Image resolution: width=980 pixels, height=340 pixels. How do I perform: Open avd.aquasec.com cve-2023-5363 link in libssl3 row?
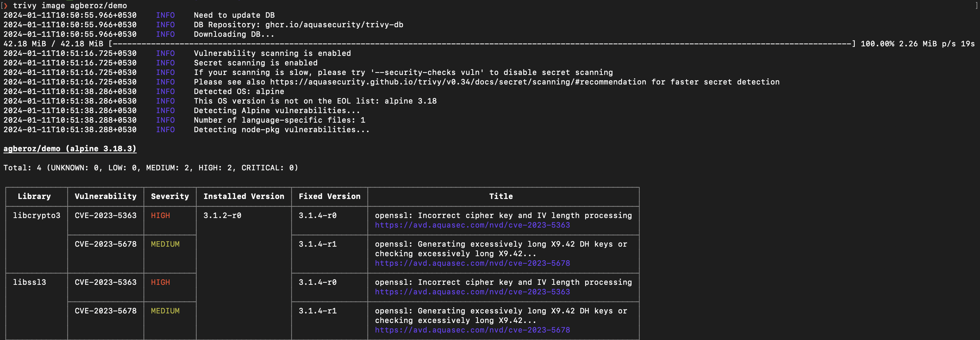[472, 292]
